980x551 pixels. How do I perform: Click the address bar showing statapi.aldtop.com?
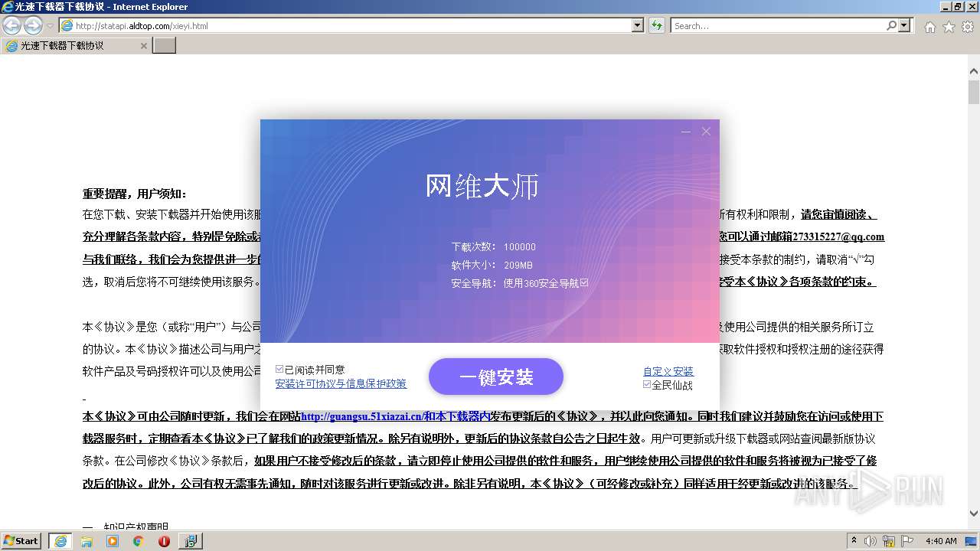(x=345, y=25)
